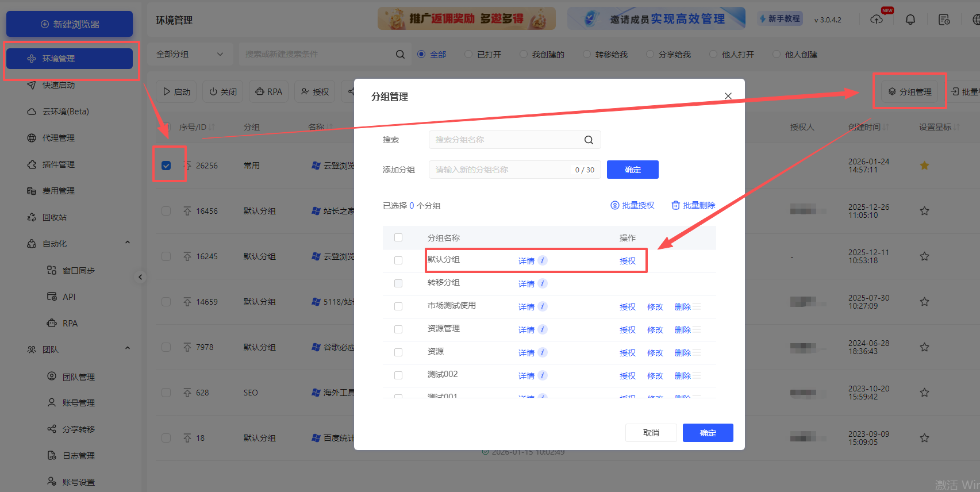Open 云环境(Beta) in the sidebar
The image size is (980, 492).
(x=66, y=112)
